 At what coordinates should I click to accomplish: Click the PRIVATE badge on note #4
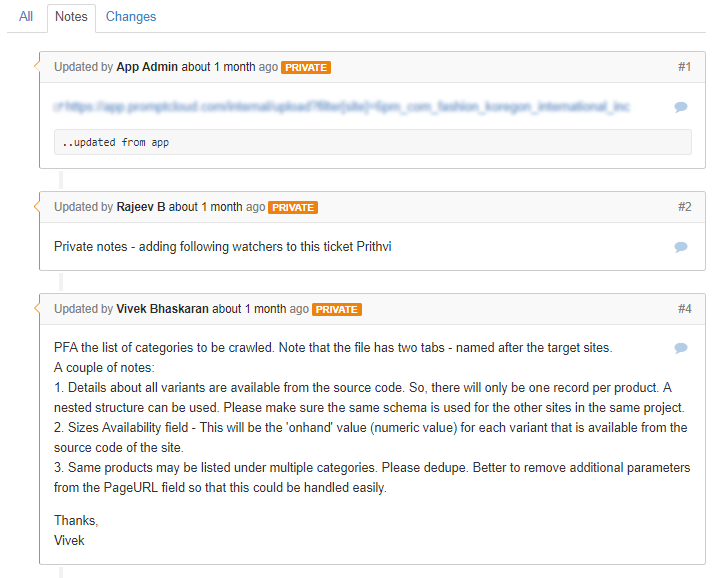337,310
